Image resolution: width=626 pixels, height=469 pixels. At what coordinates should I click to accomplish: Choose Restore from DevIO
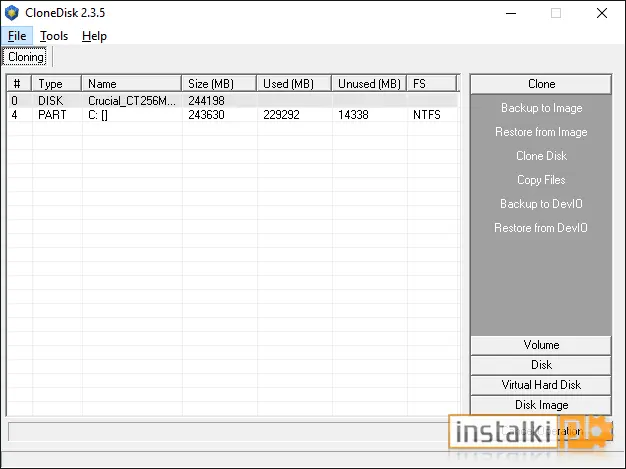pos(541,228)
